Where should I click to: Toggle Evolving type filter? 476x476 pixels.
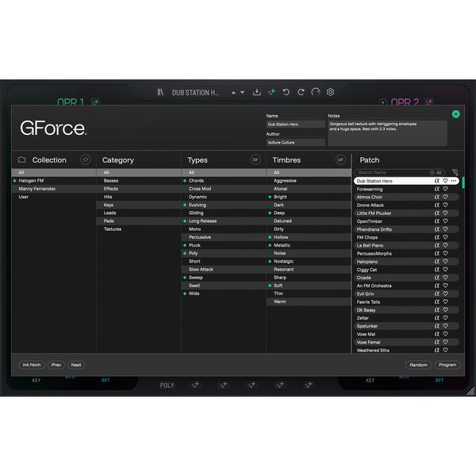pos(224,205)
